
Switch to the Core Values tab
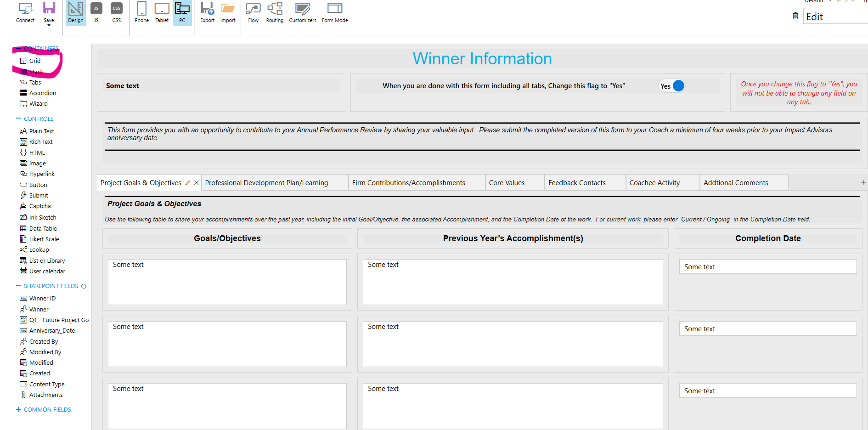click(x=507, y=183)
